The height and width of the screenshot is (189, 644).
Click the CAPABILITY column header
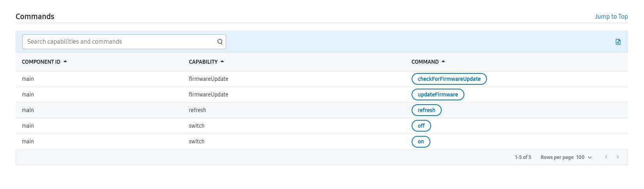(x=203, y=62)
